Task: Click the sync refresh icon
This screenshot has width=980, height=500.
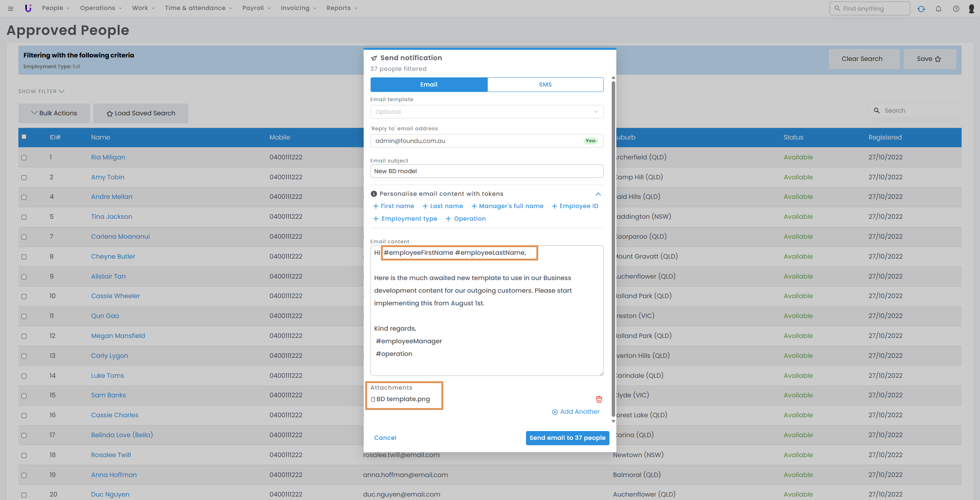Action: [921, 8]
